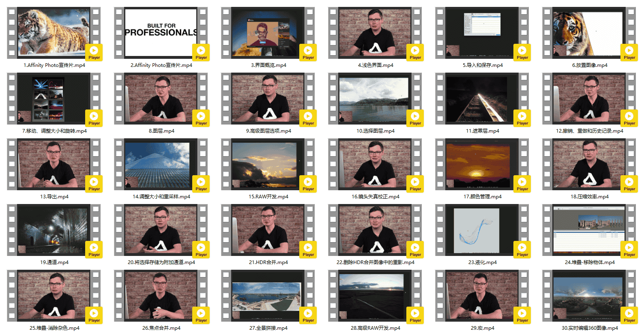Click Player badge on 16.镜头失真校正.mp4
This screenshot has width=644, height=333.
tap(415, 184)
